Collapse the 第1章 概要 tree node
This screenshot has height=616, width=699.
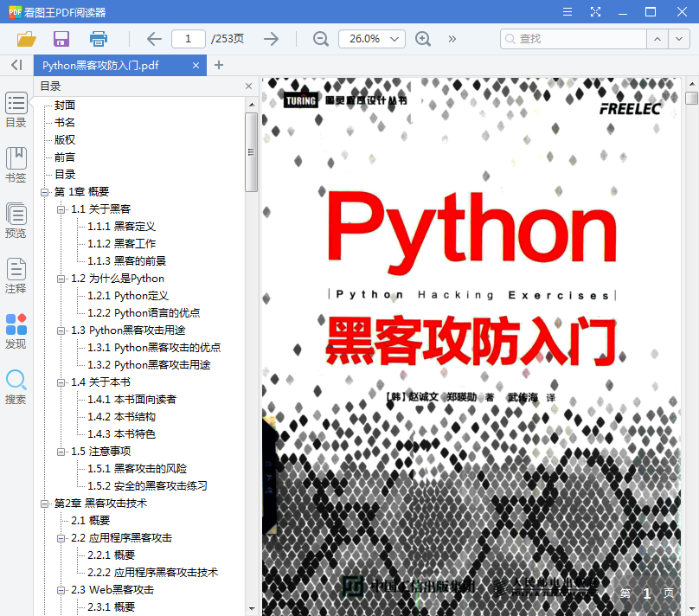click(x=44, y=193)
